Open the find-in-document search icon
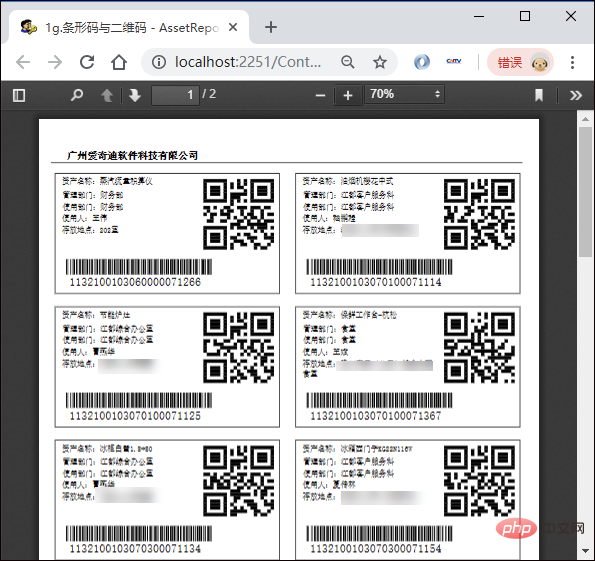The height and width of the screenshot is (561, 595). point(77,95)
